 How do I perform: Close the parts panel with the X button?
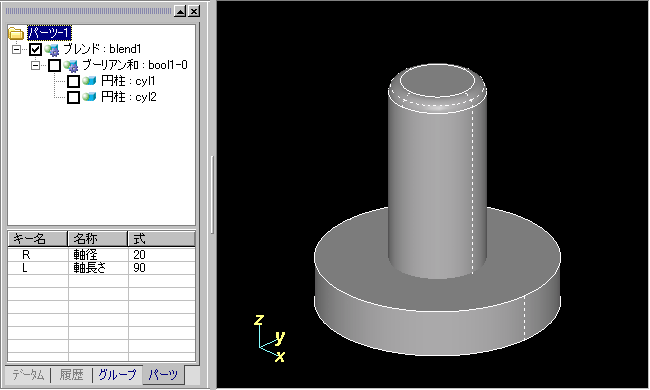tap(194, 11)
